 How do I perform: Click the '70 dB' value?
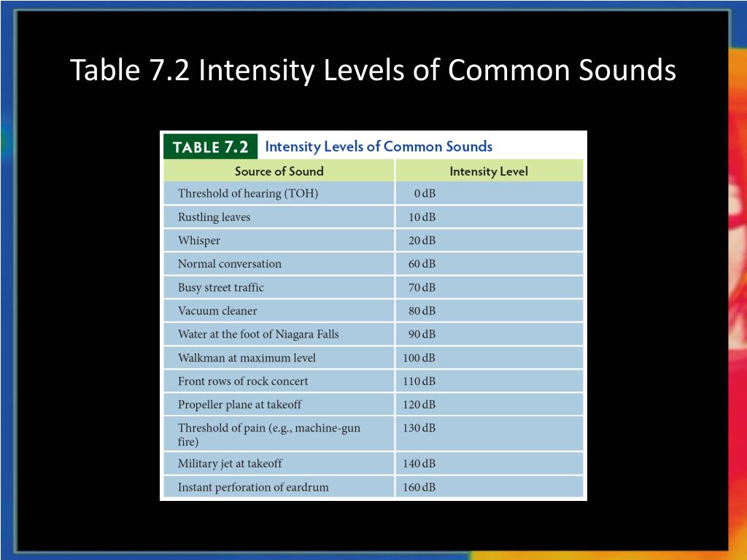(422, 287)
